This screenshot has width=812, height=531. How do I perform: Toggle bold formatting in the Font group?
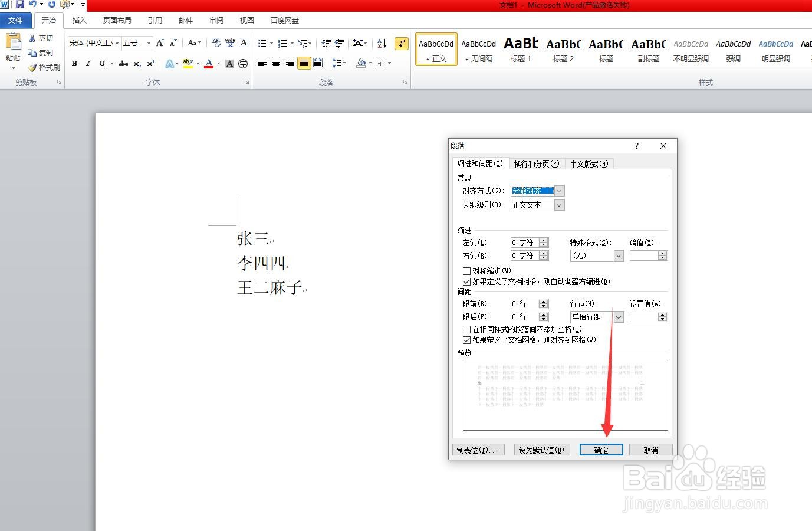(74, 64)
